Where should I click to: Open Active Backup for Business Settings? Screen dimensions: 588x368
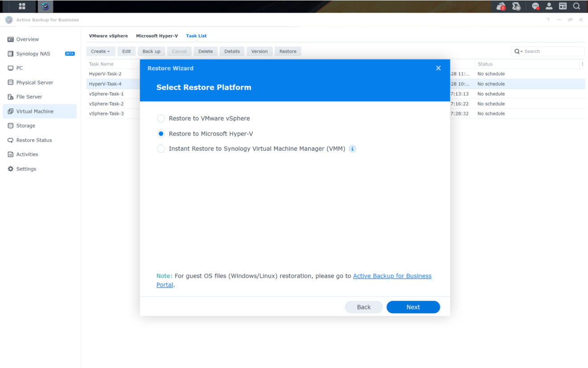pos(26,168)
